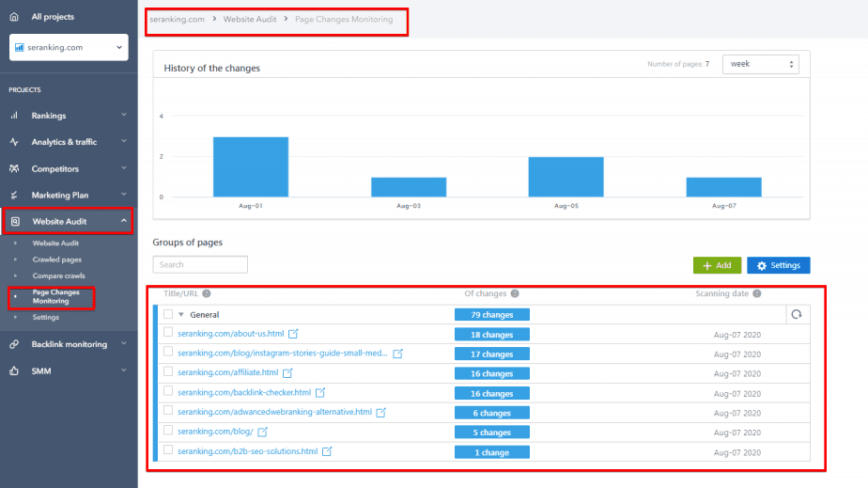Click the Aug-03 bar in chart
The height and width of the screenshot is (488, 868).
[x=409, y=187]
